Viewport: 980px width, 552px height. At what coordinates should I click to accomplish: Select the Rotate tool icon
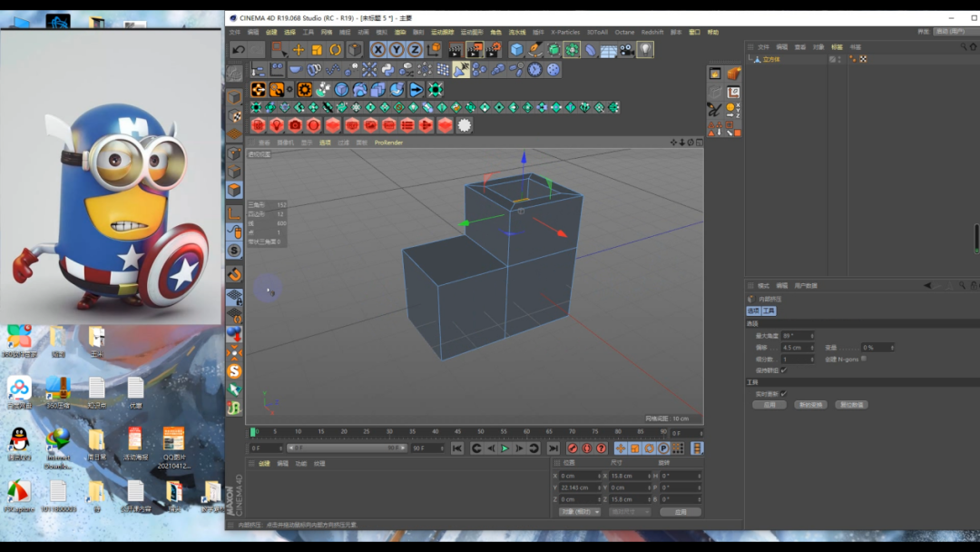tap(336, 49)
